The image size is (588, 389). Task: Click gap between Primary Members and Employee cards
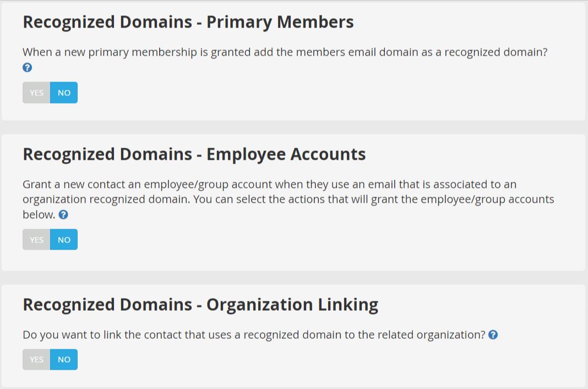click(293, 127)
